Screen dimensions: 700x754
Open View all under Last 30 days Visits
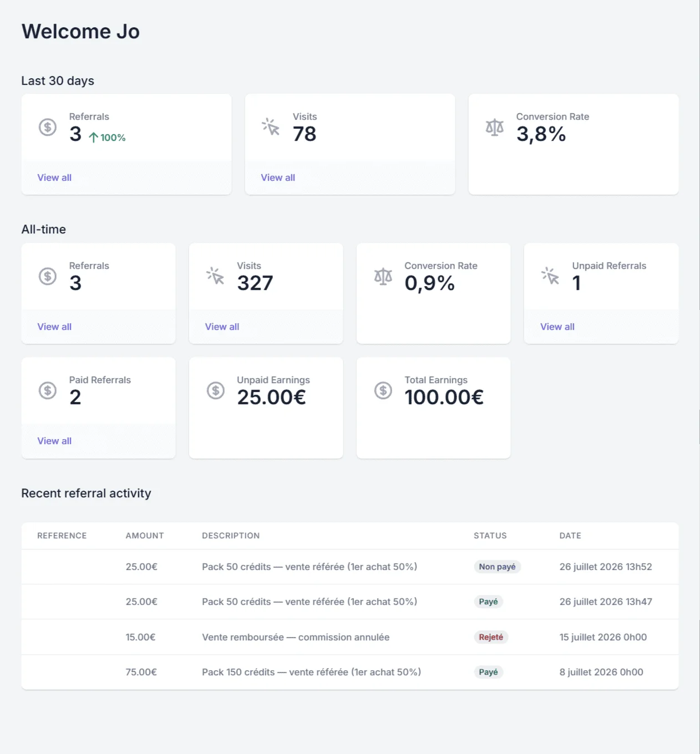pyautogui.click(x=278, y=177)
